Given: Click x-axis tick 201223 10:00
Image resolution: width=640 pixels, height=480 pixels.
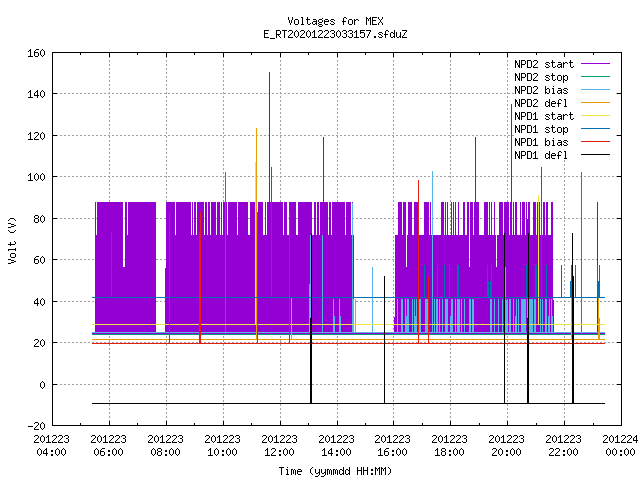Looking at the screenshot, I should pos(222,446).
